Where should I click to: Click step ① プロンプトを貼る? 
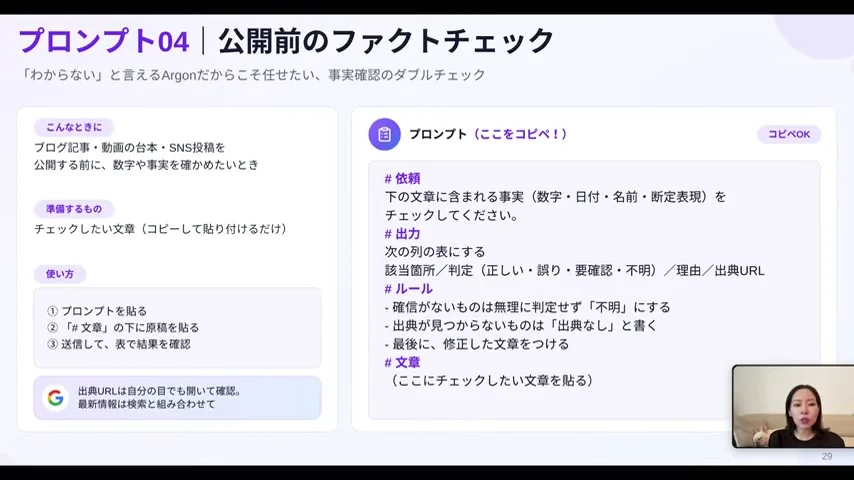pos(97,311)
